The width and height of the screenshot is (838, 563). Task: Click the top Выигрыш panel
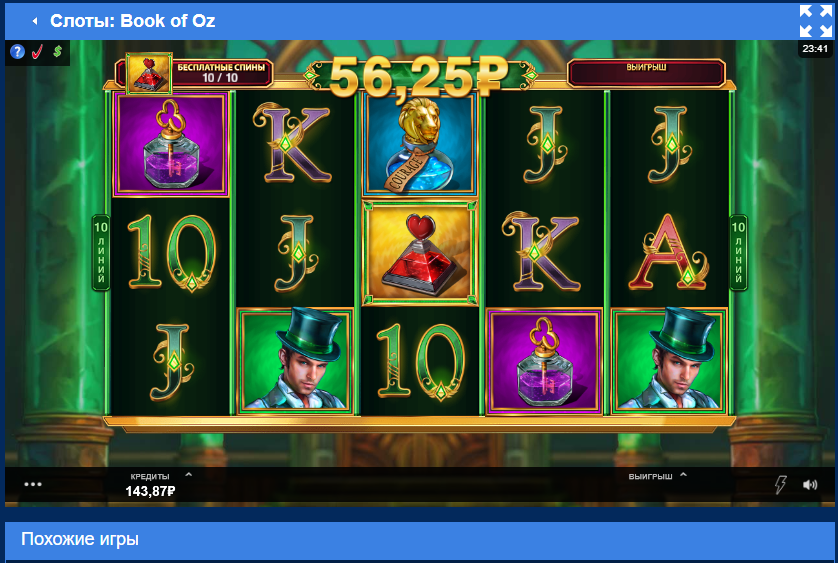click(x=646, y=73)
